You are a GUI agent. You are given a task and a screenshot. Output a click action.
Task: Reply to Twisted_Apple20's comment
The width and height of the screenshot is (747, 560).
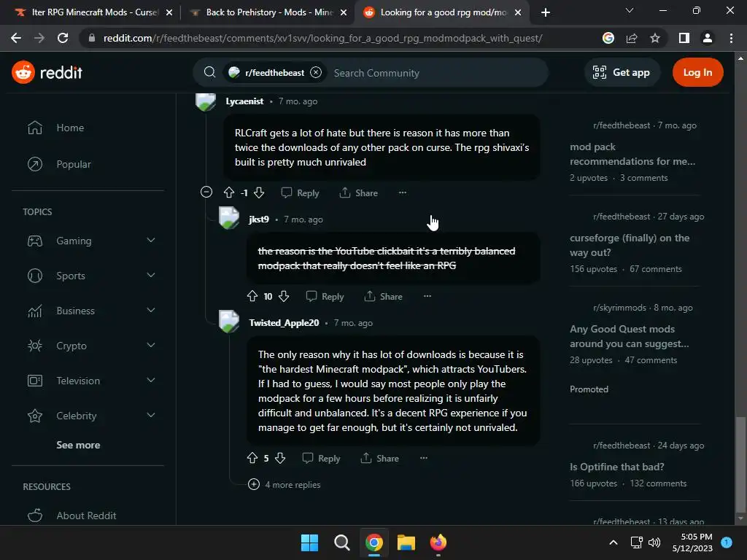click(322, 458)
